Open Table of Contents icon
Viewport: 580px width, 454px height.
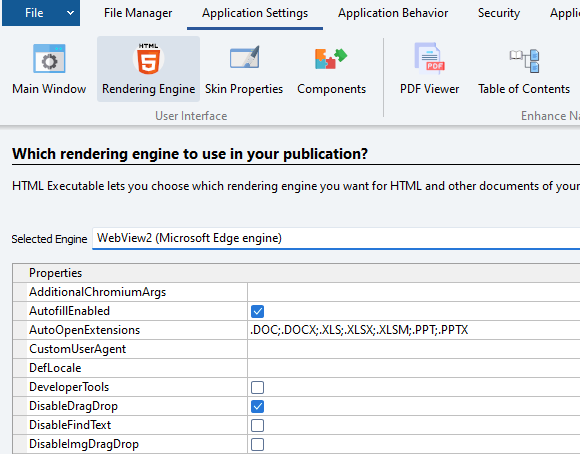pyautogui.click(x=524, y=61)
